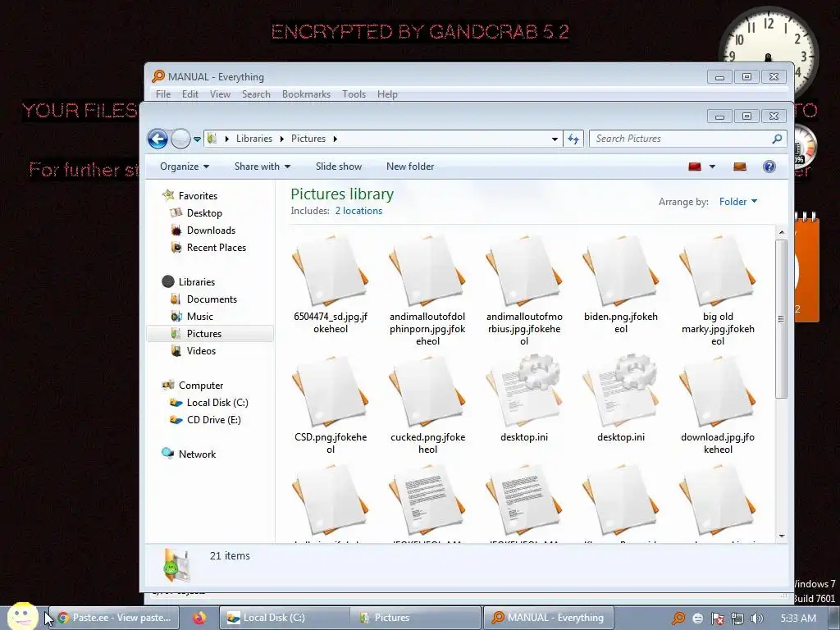Image resolution: width=840 pixels, height=630 pixels.
Task: Switch to the Local Disk (C:) taskbar window
Action: coord(285,618)
